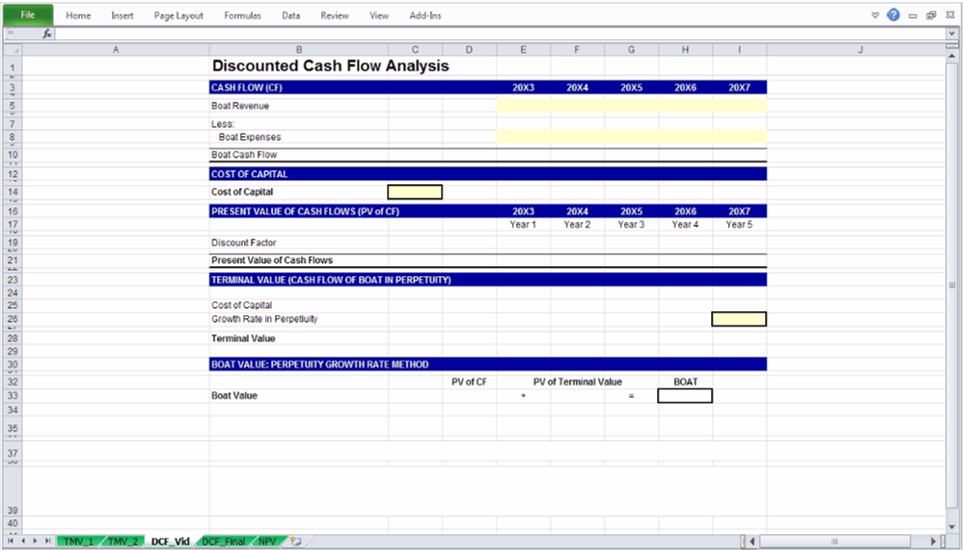The image size is (963, 550).
Task: Select column J header
Action: [x=860, y=50]
